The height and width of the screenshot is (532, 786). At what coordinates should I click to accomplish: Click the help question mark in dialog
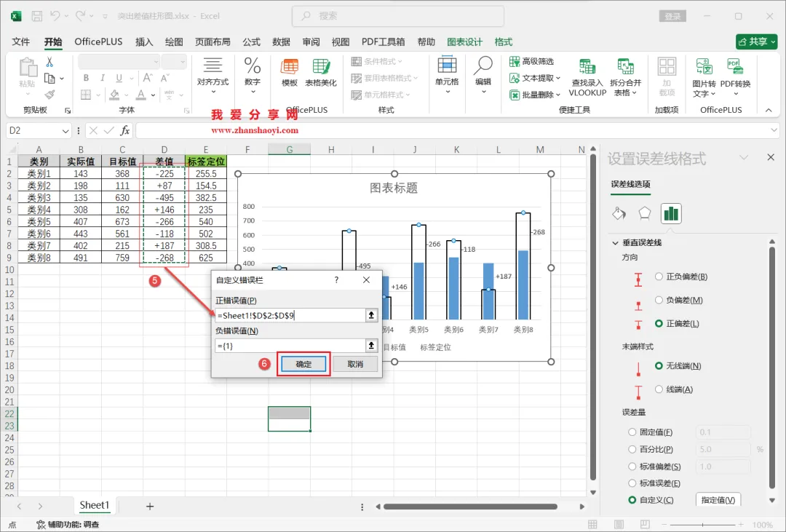[336, 279]
